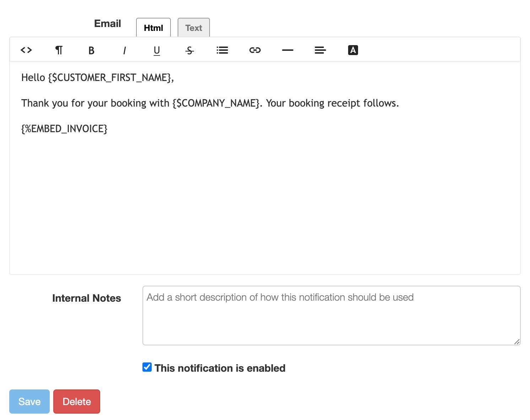
Task: Click the 'This notification is enabled' label
Action: 220,368
